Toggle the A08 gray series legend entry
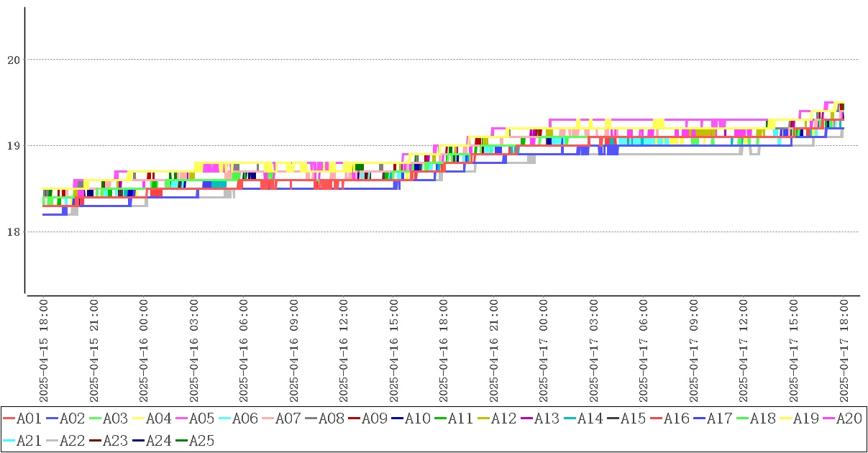868x453 pixels. (x=331, y=418)
